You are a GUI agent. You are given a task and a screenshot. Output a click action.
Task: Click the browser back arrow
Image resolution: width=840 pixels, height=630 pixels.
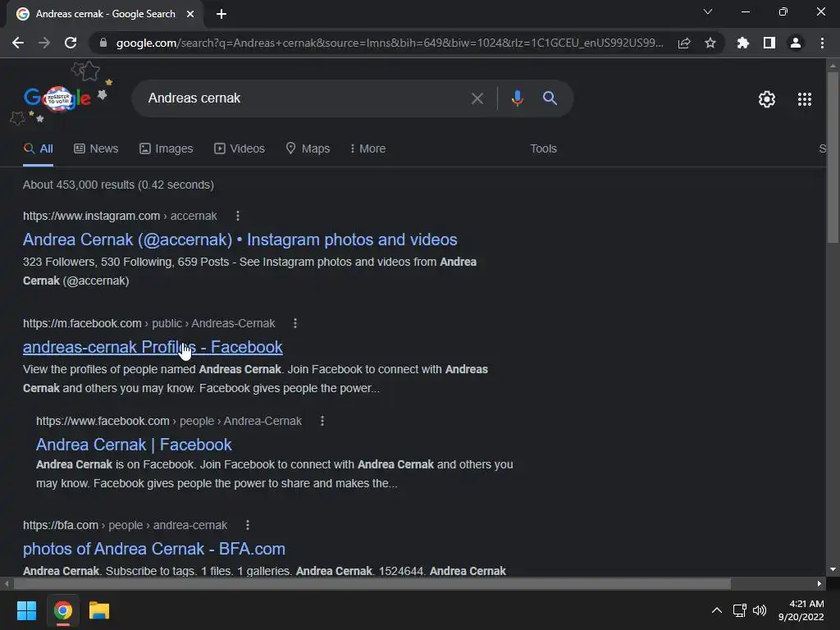click(18, 43)
